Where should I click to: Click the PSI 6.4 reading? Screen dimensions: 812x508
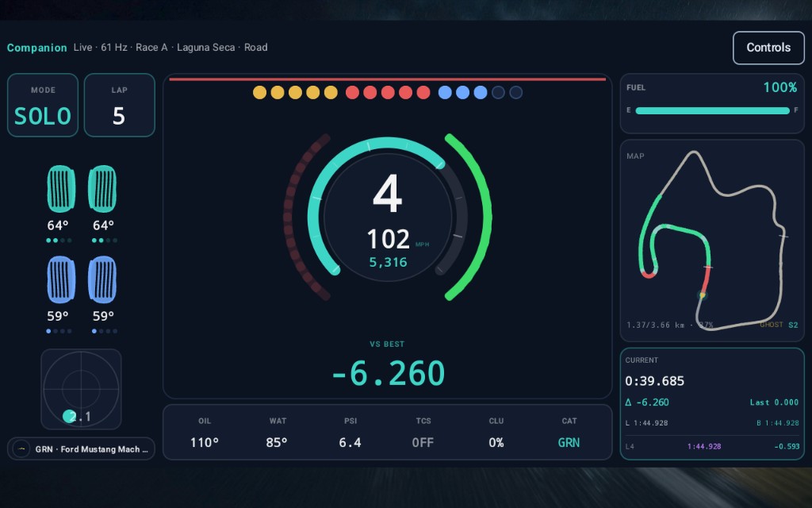[350, 433]
